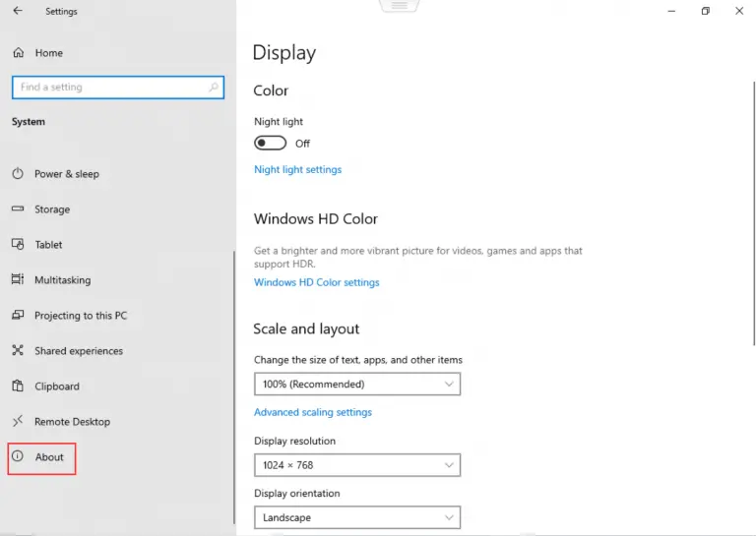This screenshot has width=756, height=536.
Task: Open Night light settings link
Action: (x=297, y=169)
